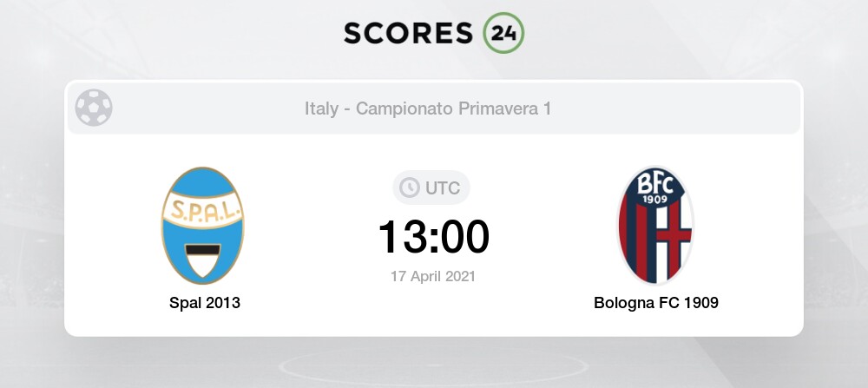
Task: Click the BFC letters on the Bologna crest
Action: [x=656, y=184]
